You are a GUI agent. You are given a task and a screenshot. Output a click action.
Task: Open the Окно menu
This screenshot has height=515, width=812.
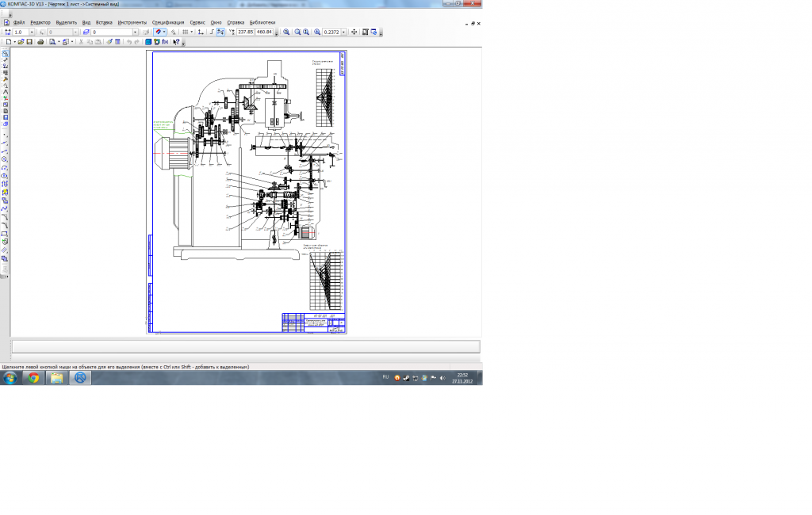pos(216,22)
